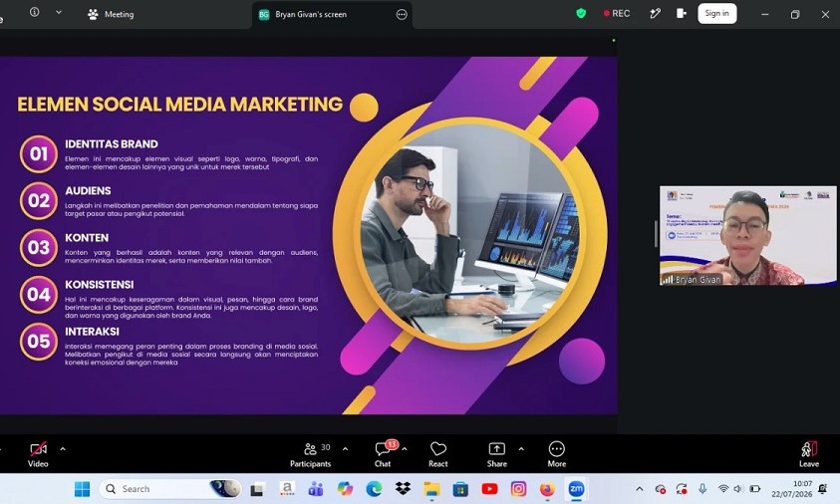Show hidden system tray icons
The width and height of the screenshot is (840, 504).
coord(639,489)
